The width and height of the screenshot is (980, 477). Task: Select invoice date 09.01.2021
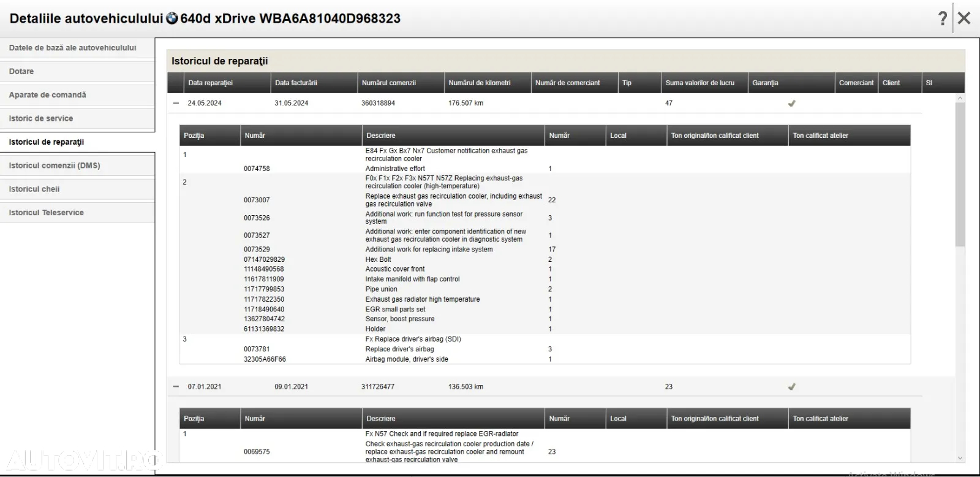pos(292,387)
